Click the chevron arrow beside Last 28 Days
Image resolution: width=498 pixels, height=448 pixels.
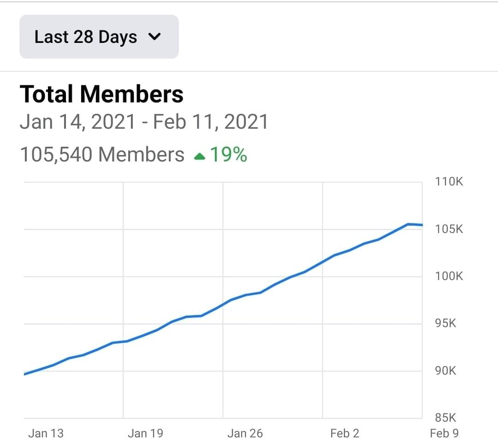(155, 37)
